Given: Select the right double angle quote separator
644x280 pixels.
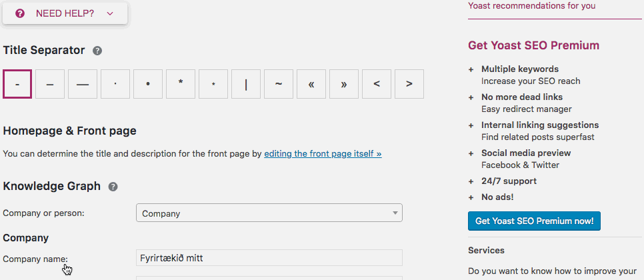Looking at the screenshot, I should tap(344, 84).
